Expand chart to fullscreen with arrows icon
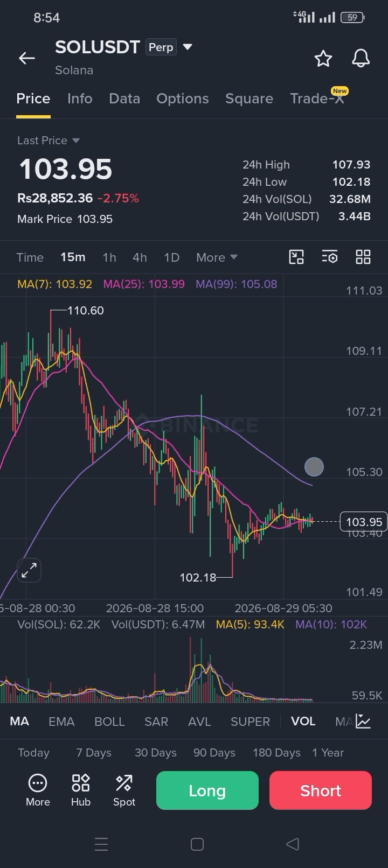The image size is (388, 868). [29, 570]
